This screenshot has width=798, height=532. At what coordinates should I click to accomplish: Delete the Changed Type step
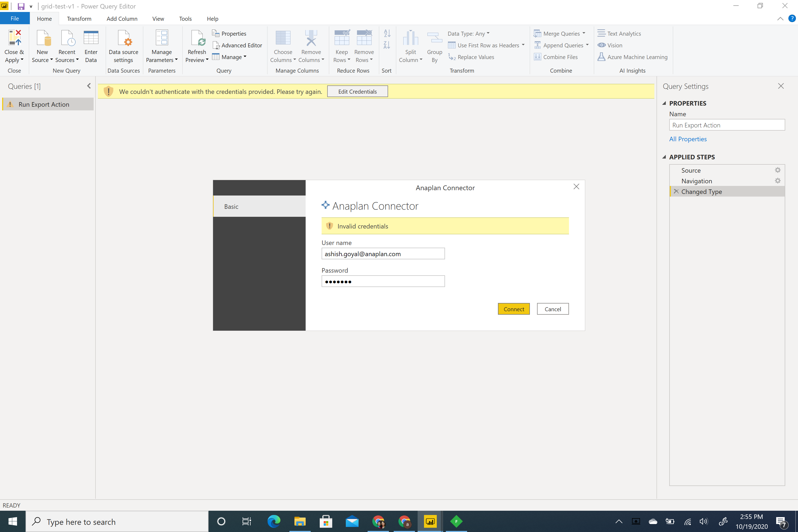(x=676, y=191)
